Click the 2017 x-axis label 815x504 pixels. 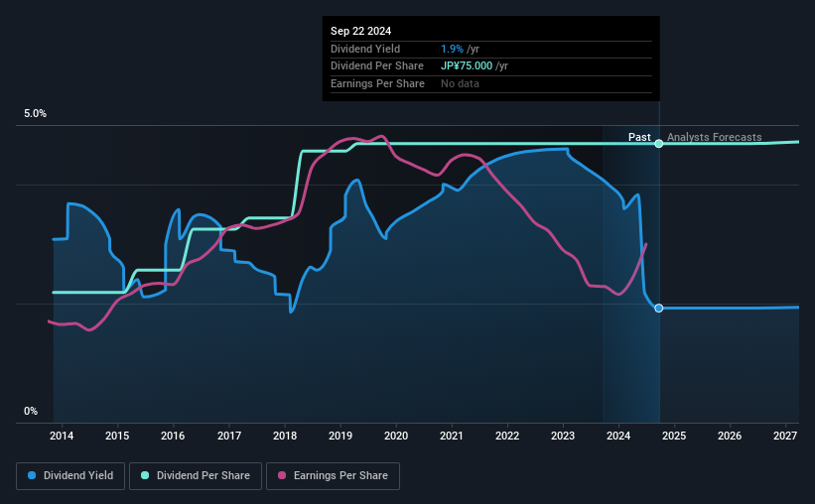click(x=228, y=436)
